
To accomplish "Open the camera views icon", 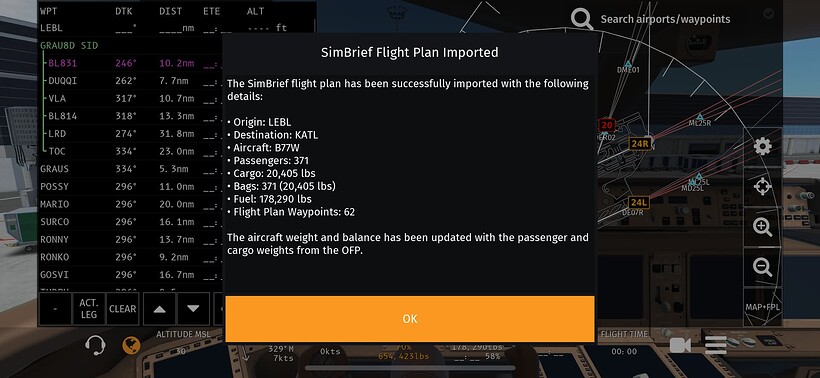I will (680, 346).
